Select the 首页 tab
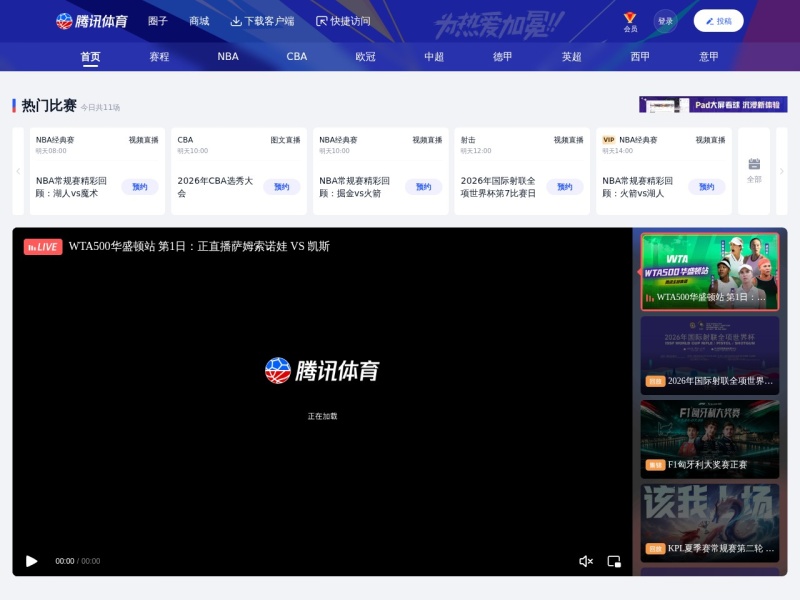Viewport: 800px width, 600px height. tap(90, 57)
